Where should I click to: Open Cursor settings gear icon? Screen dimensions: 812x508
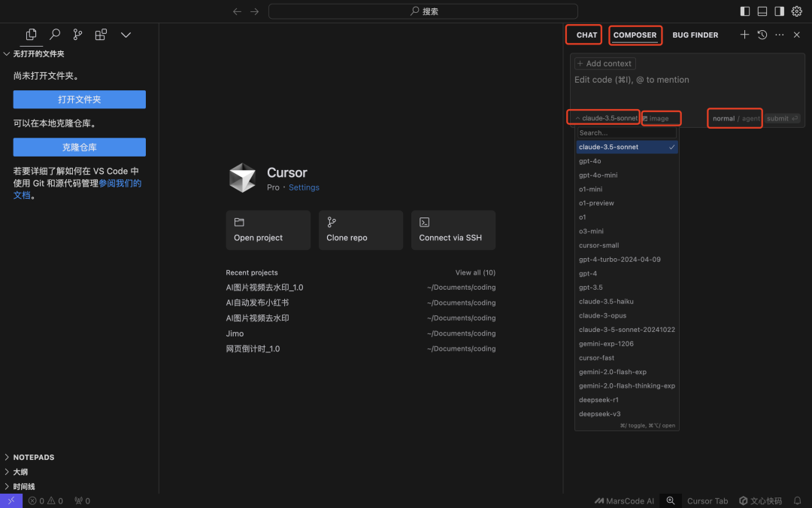click(x=797, y=11)
